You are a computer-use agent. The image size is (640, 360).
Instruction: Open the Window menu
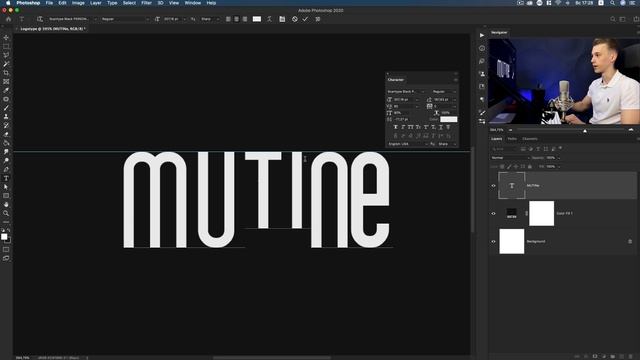coord(193,3)
